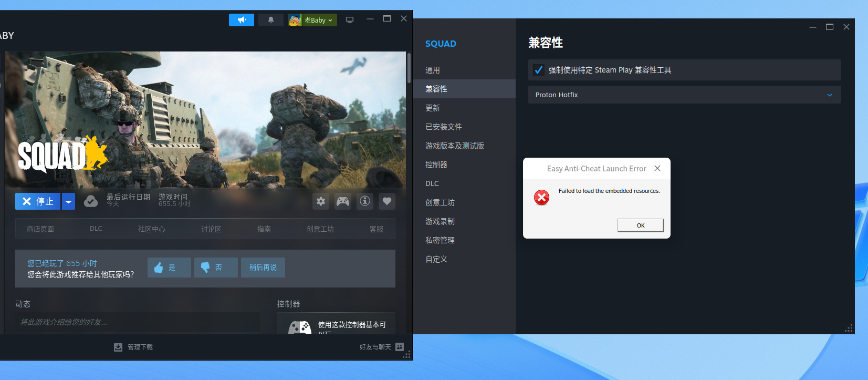The width and height of the screenshot is (868, 380).
Task: Open 已安装文件 in properties sidebar
Action: pyautogui.click(x=464, y=127)
